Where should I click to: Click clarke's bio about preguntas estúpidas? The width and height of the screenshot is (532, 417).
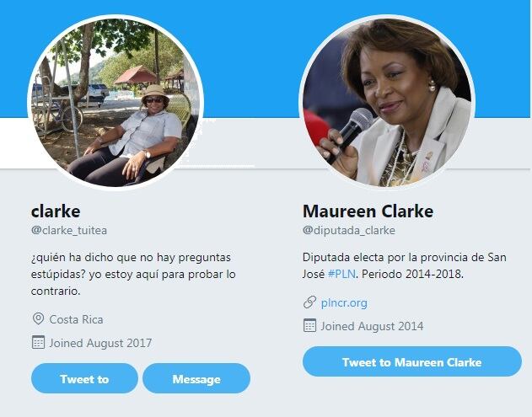(133, 274)
